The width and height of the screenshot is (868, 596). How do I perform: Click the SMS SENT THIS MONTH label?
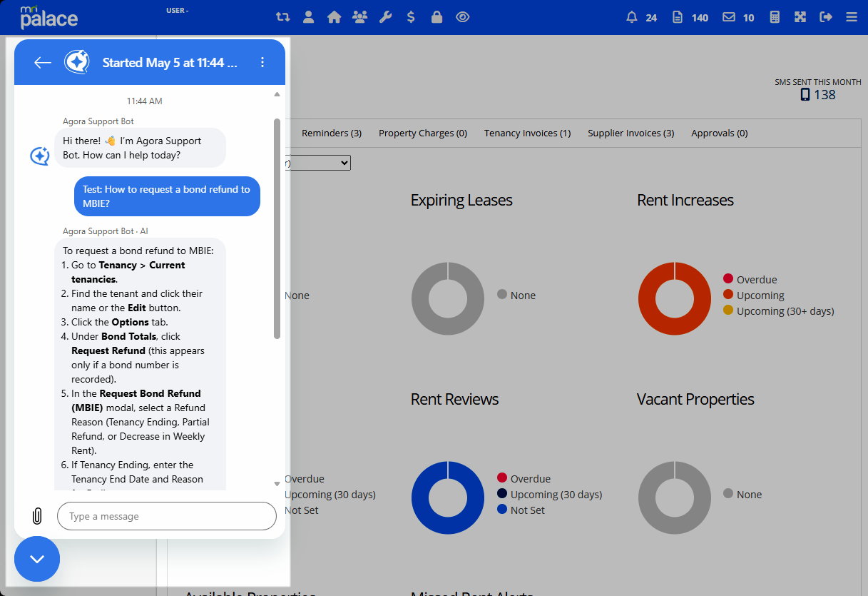click(818, 82)
